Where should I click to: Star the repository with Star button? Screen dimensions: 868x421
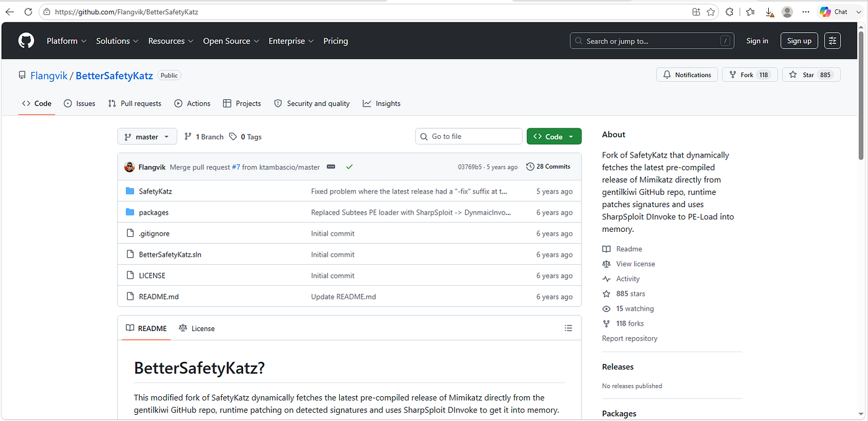pos(812,75)
